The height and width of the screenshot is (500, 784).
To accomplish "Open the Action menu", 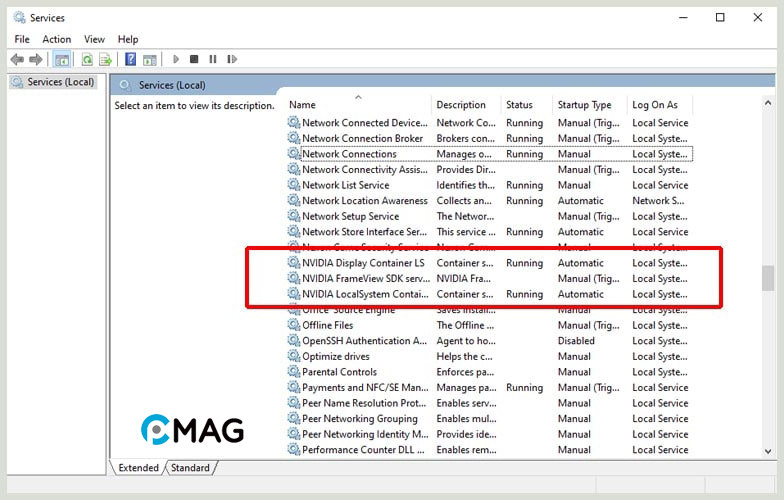I will [x=56, y=39].
